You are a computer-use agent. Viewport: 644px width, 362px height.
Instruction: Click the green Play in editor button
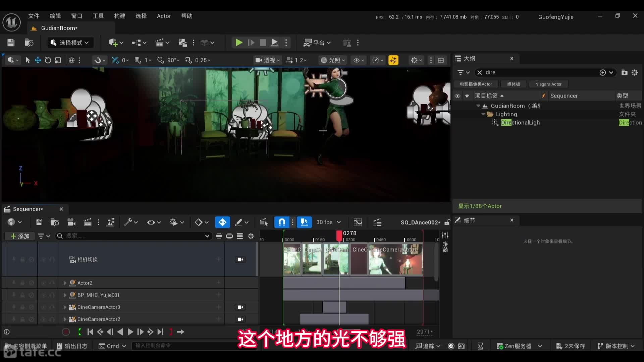(238, 43)
